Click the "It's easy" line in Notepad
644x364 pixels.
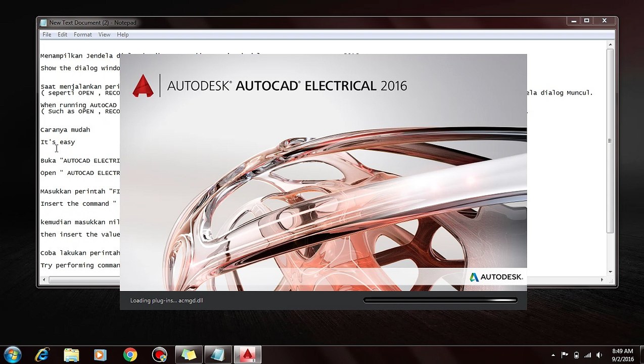coord(58,142)
